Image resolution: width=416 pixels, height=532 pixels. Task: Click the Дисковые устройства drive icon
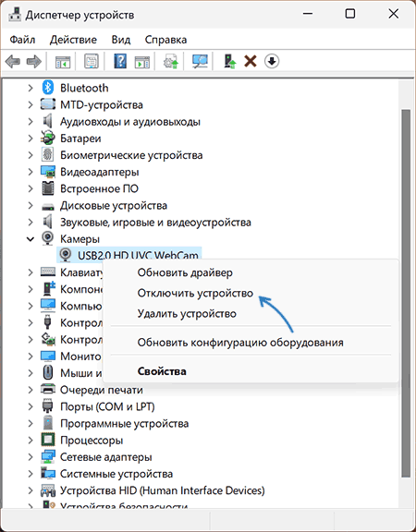(47, 206)
